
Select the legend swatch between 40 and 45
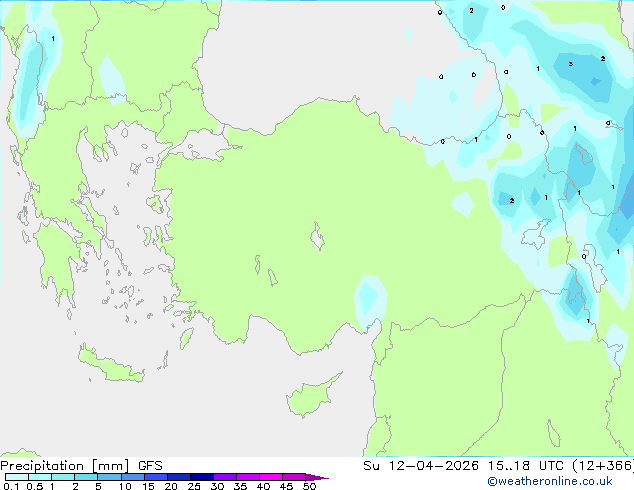pyautogui.click(x=271, y=477)
